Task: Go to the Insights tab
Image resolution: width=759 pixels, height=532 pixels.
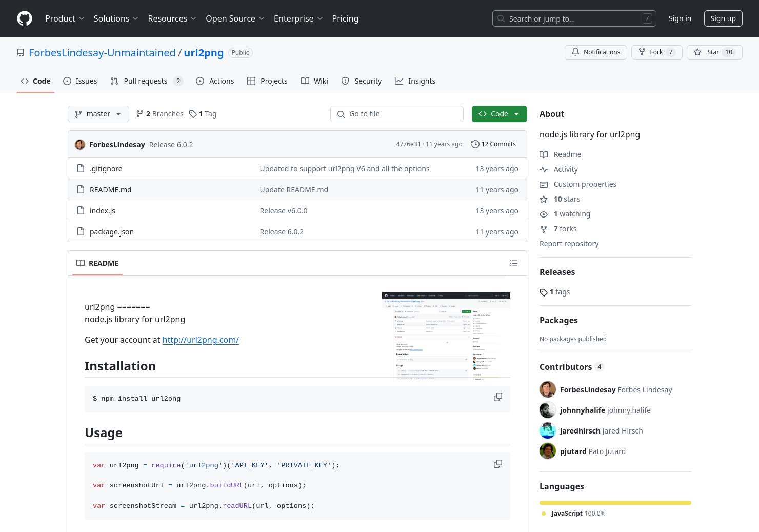Action: coord(415,81)
